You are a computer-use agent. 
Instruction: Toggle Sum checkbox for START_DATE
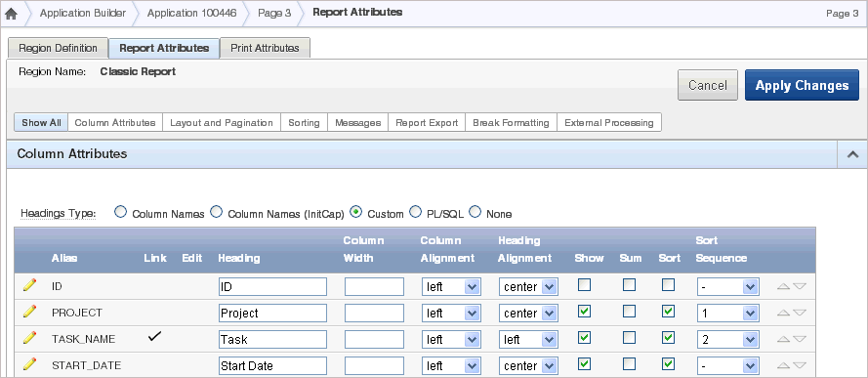tap(630, 363)
